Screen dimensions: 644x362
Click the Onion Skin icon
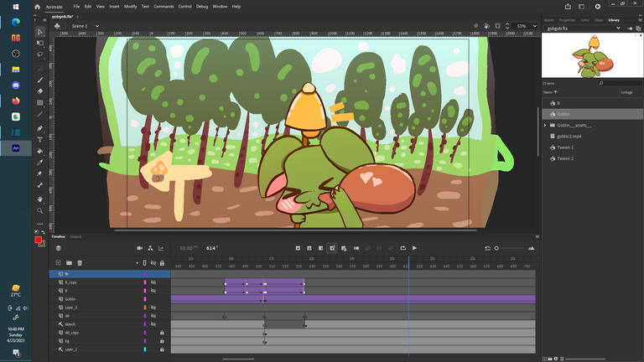[x=356, y=248]
